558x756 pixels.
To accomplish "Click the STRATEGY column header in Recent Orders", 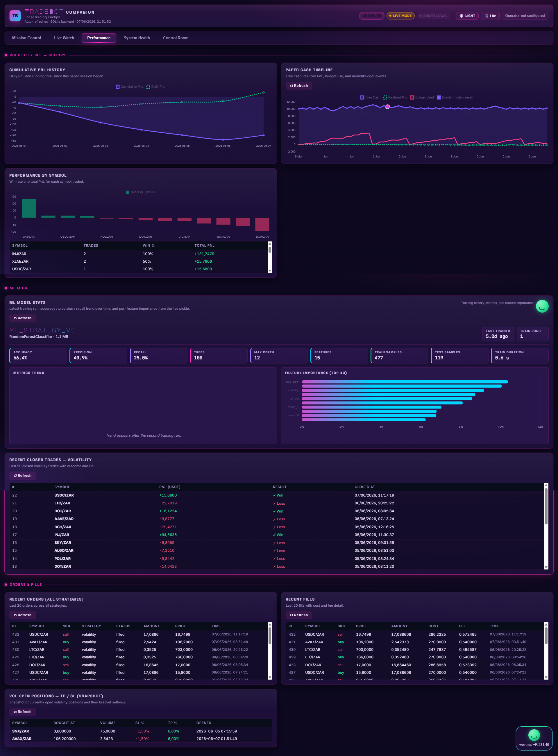I will 91,626.
